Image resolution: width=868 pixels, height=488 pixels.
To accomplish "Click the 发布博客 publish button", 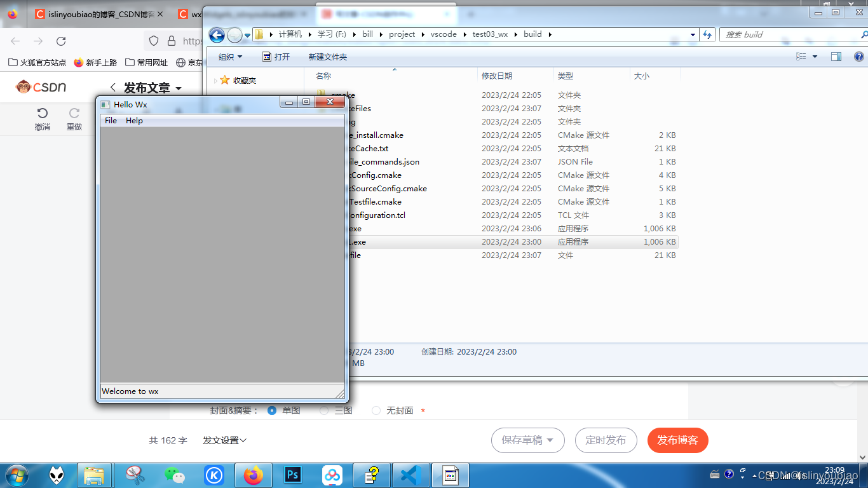I will (677, 440).
